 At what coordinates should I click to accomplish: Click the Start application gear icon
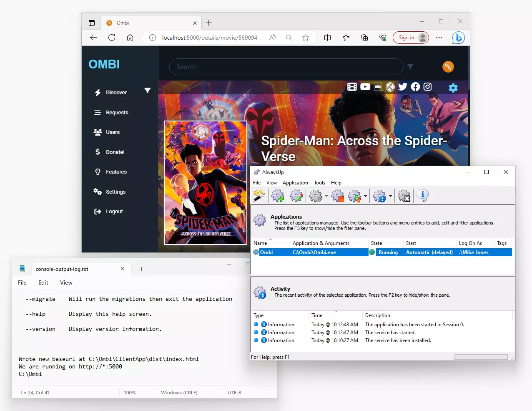point(316,196)
